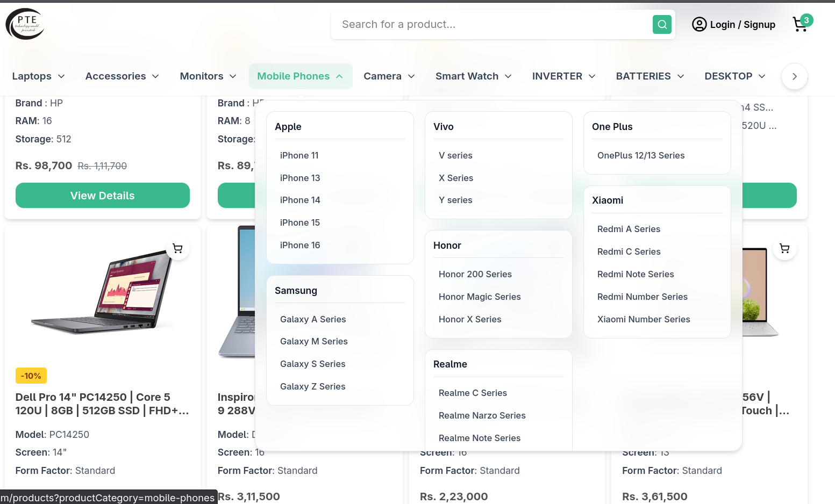835x504 pixels.
Task: Open the INVERTER dropdown
Action: (x=563, y=76)
